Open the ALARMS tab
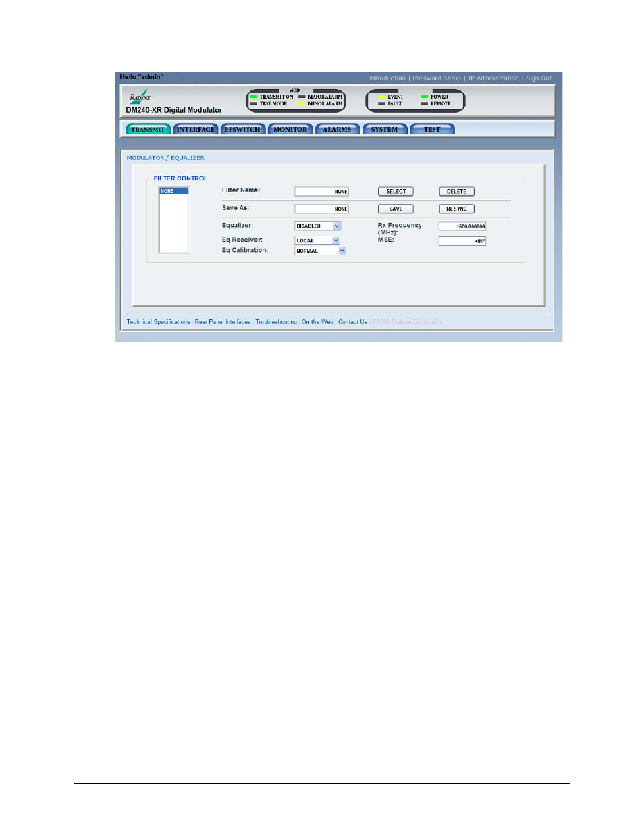 pyautogui.click(x=337, y=130)
